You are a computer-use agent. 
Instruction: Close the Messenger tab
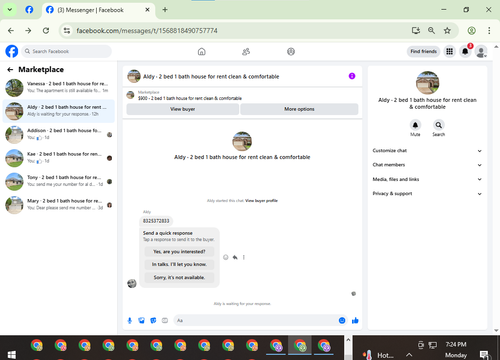pyautogui.click(x=147, y=10)
